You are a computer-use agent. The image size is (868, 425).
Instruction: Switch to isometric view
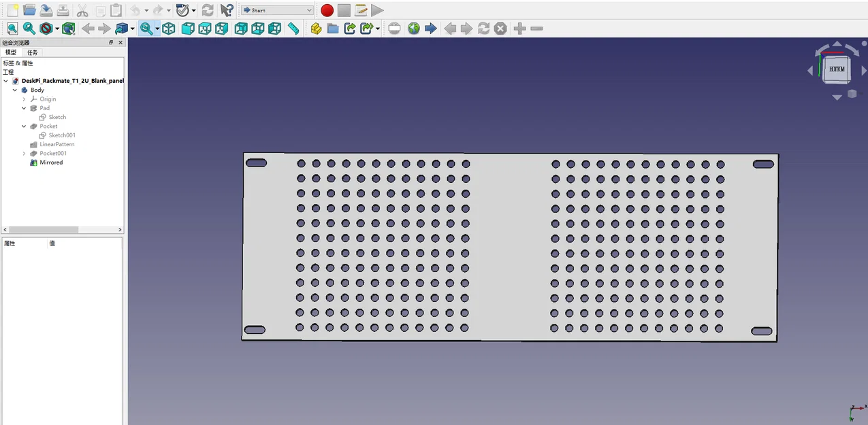point(168,28)
